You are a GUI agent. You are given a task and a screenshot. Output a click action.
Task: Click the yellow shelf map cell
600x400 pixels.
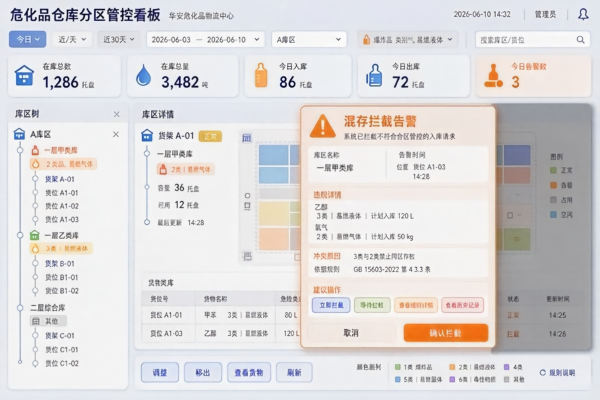point(274,213)
